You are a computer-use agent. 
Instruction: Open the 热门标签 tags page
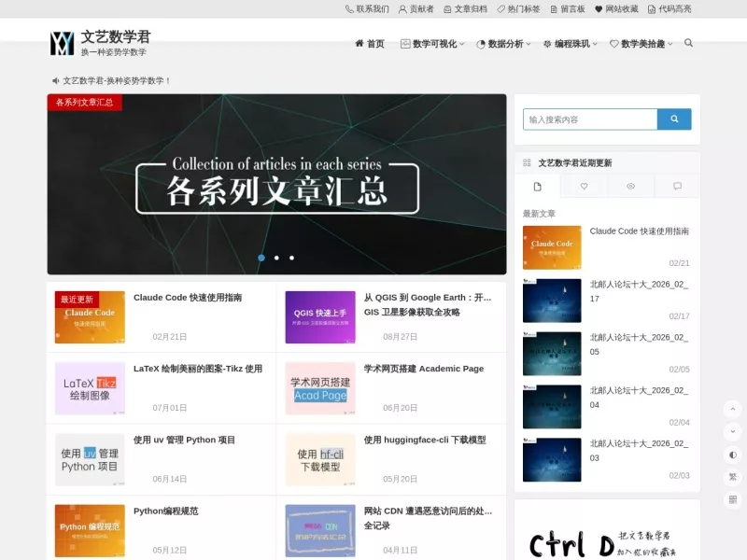click(518, 9)
